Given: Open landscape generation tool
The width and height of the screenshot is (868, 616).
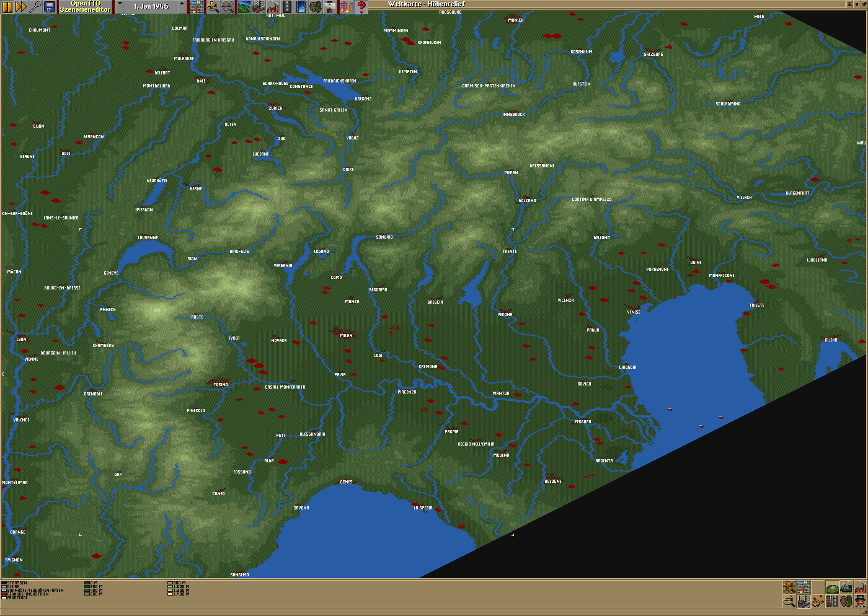Looking at the screenshot, I should (244, 7).
